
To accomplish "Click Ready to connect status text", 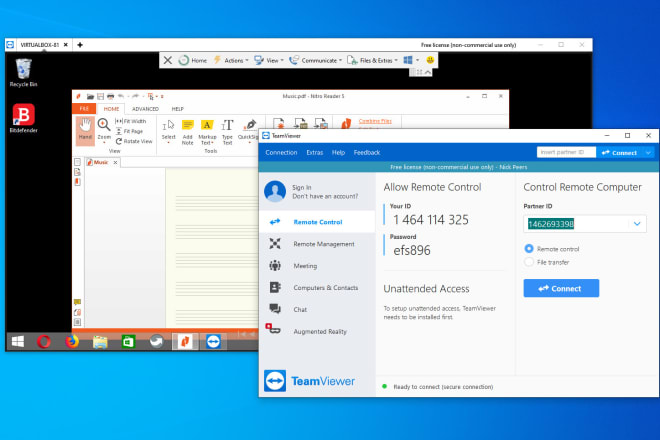I will click(443, 387).
